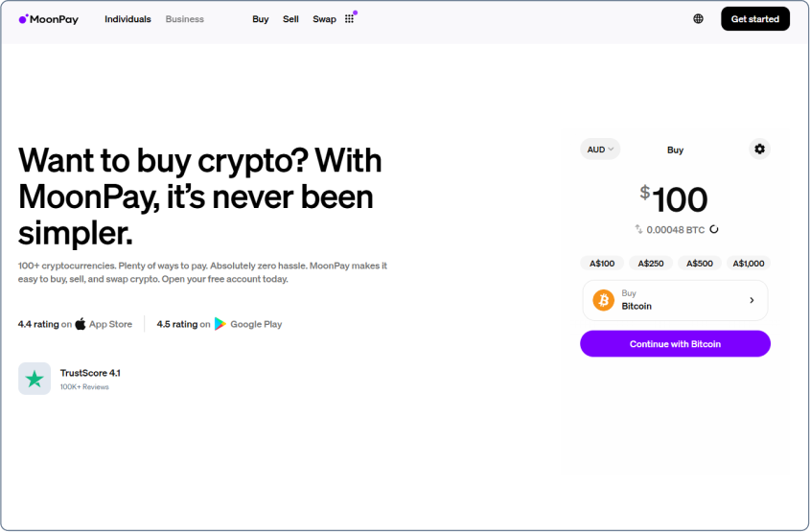Click the Apple App Store icon
The image size is (810, 532).
(81, 324)
